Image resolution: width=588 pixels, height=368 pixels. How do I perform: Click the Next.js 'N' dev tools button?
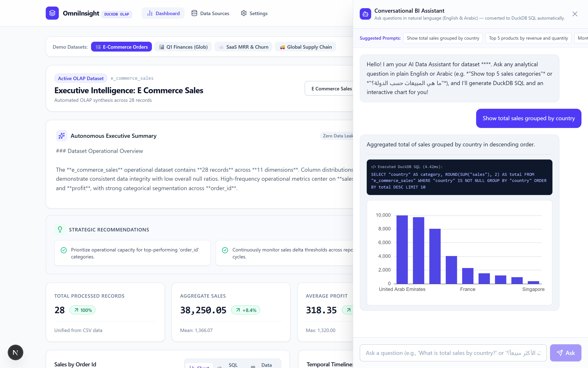point(16,352)
